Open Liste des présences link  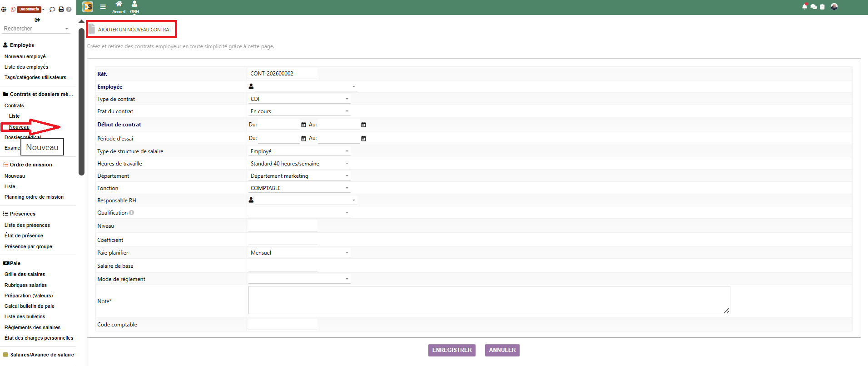pyautogui.click(x=27, y=225)
